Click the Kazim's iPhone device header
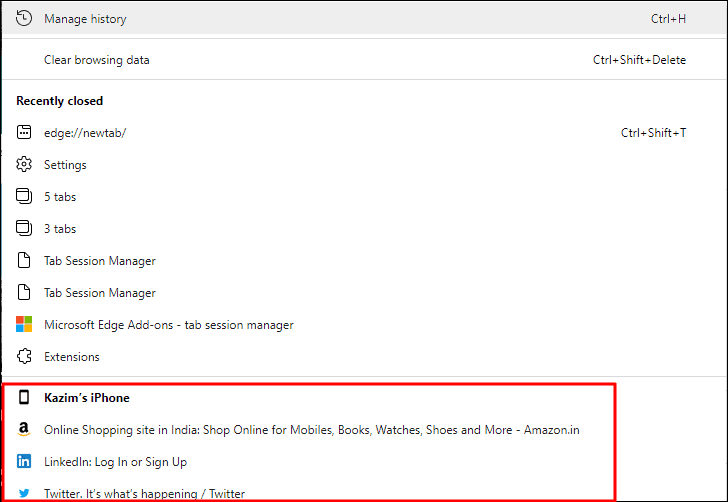 (x=86, y=398)
